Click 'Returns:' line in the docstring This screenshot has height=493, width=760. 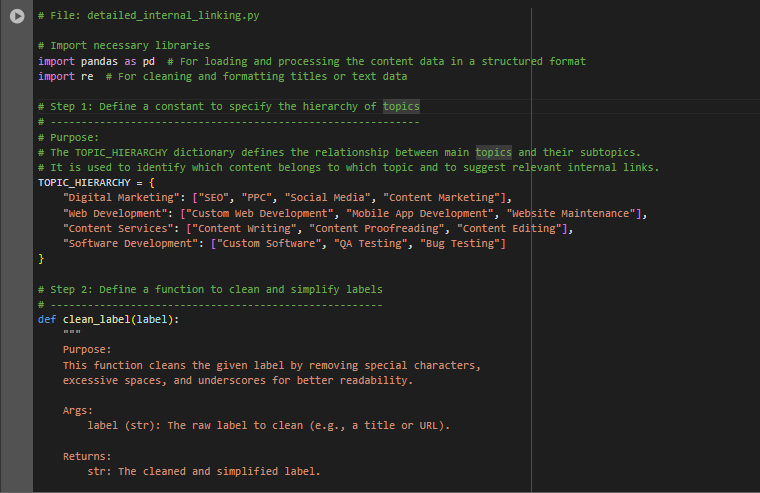[x=87, y=457]
